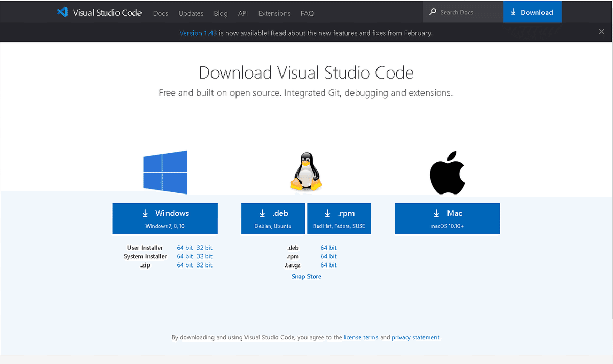The width and height of the screenshot is (613, 364).
Task: Click the Download Visual Studio Code heading
Action: (306, 72)
